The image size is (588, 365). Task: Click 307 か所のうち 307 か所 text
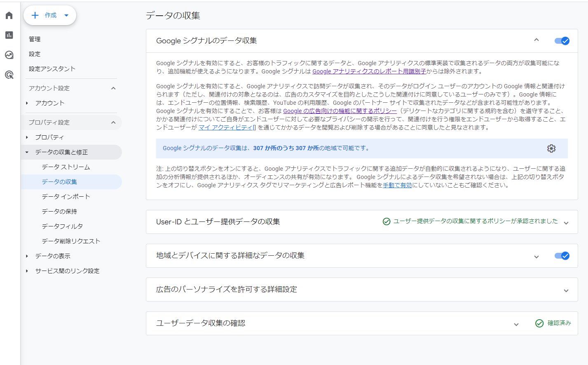pyautogui.click(x=286, y=148)
